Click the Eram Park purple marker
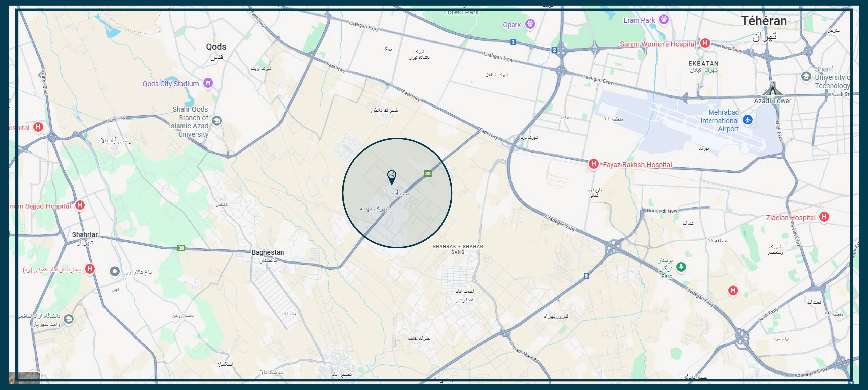The height and width of the screenshot is (390, 868). 663,19
